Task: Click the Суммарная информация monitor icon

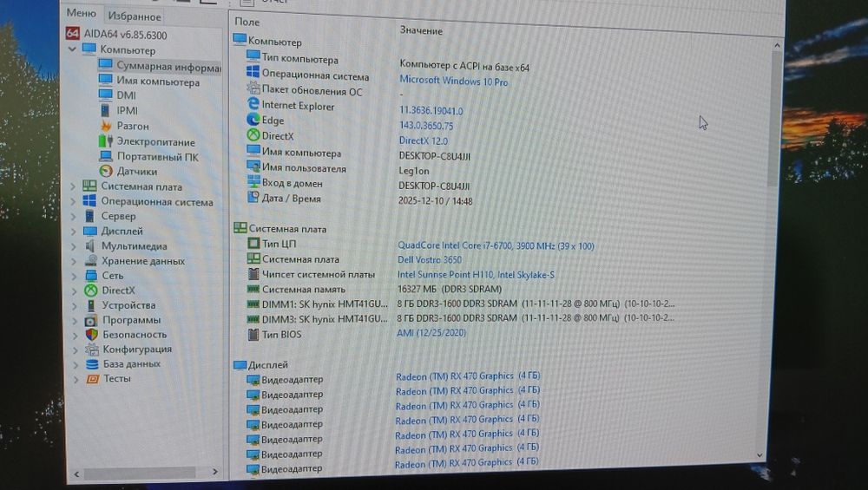Action: 106,64
